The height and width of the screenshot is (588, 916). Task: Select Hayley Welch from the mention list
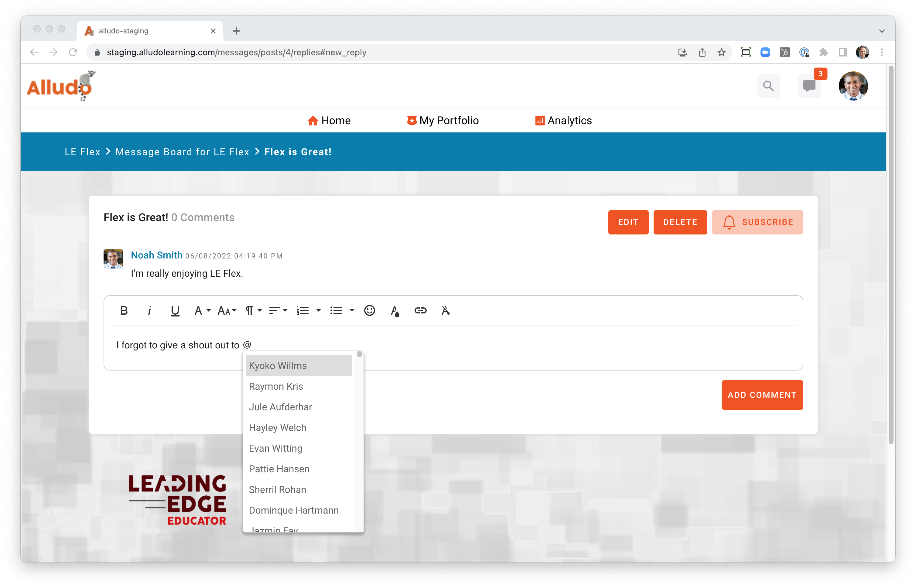click(277, 428)
